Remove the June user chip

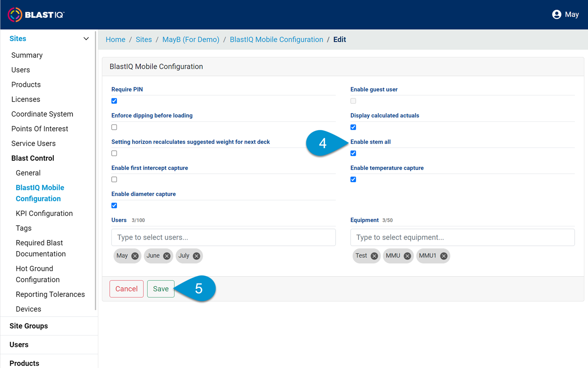pos(167,256)
